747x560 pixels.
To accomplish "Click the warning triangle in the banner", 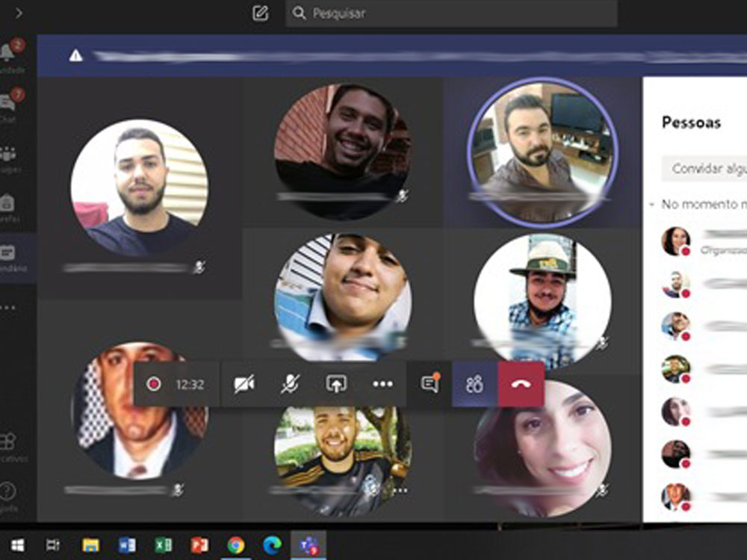I will pos(75,56).
